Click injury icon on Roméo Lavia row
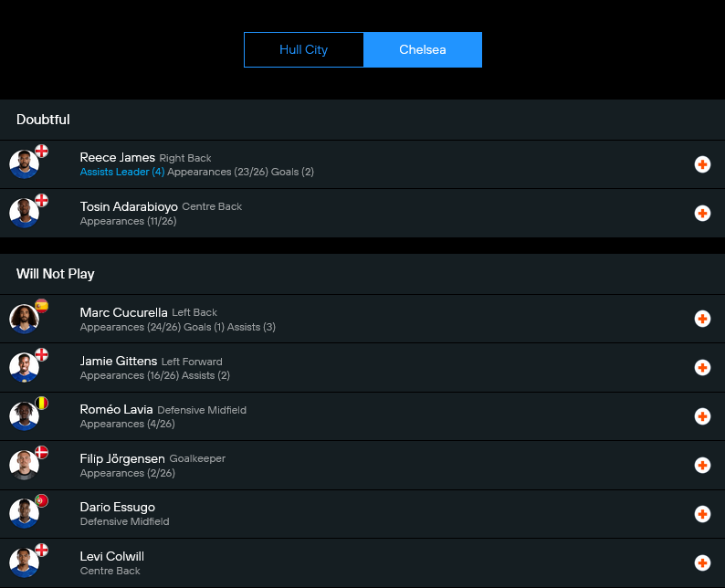 point(702,416)
